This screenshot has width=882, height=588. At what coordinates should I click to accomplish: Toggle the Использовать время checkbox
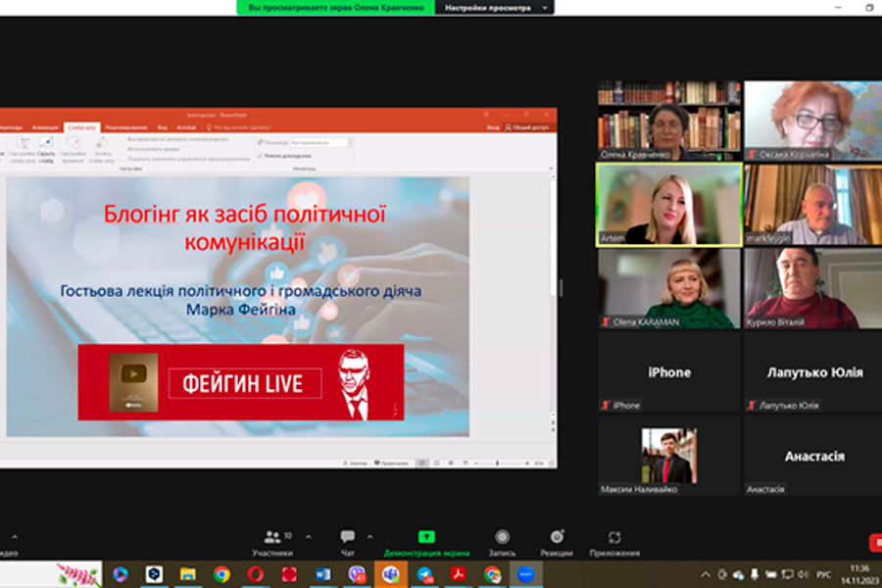[123, 149]
